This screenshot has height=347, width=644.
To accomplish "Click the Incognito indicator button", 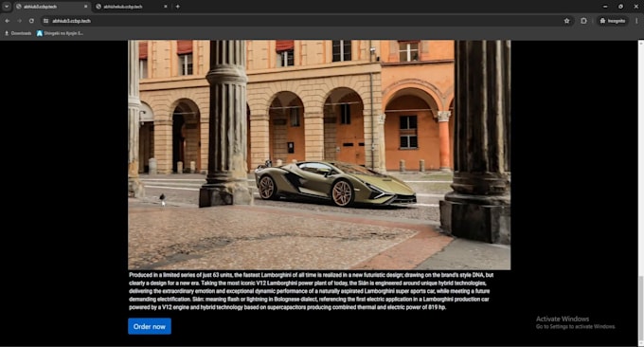I will point(613,21).
